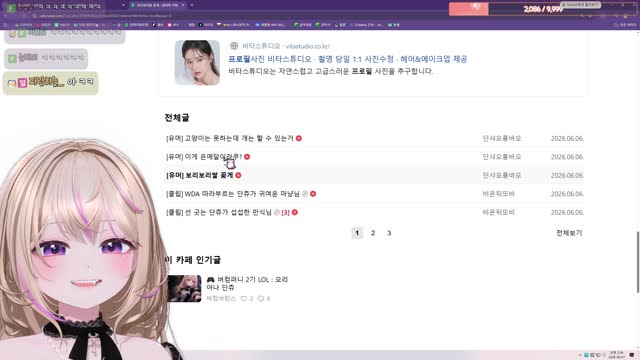Click the comment bubble icon on the popular post
Image resolution: width=640 pixels, height=360 pixels.
tap(260, 298)
